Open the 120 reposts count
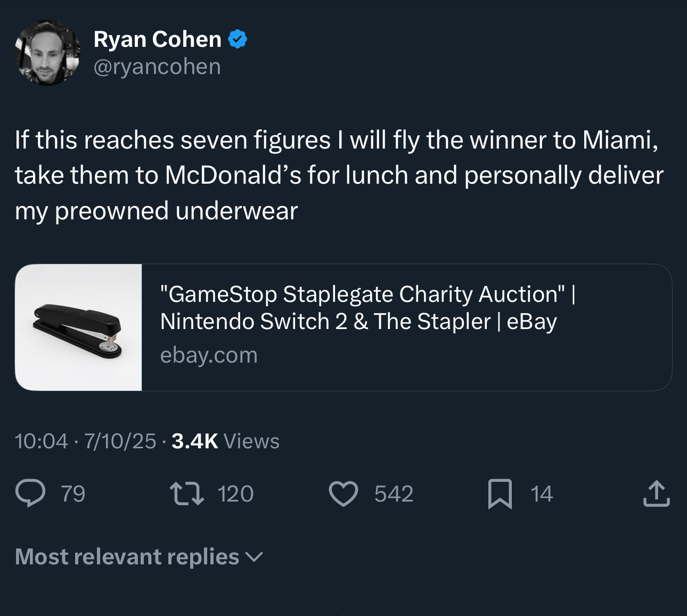Image resolution: width=687 pixels, height=616 pixels. [235, 494]
